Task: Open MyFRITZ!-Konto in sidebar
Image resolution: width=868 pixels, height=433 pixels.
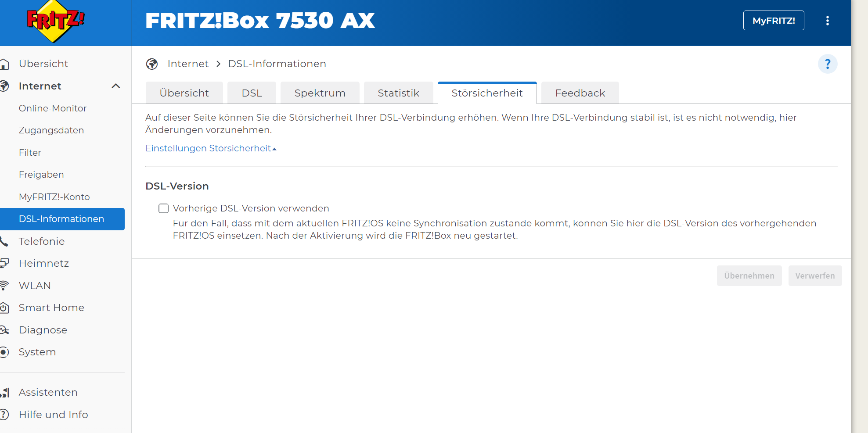Action: (x=54, y=197)
